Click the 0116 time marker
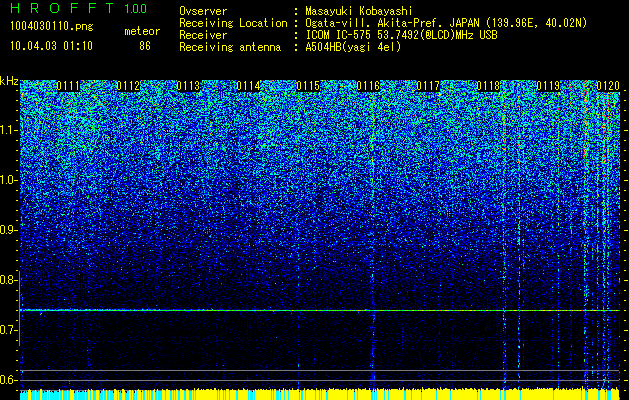 coord(368,86)
